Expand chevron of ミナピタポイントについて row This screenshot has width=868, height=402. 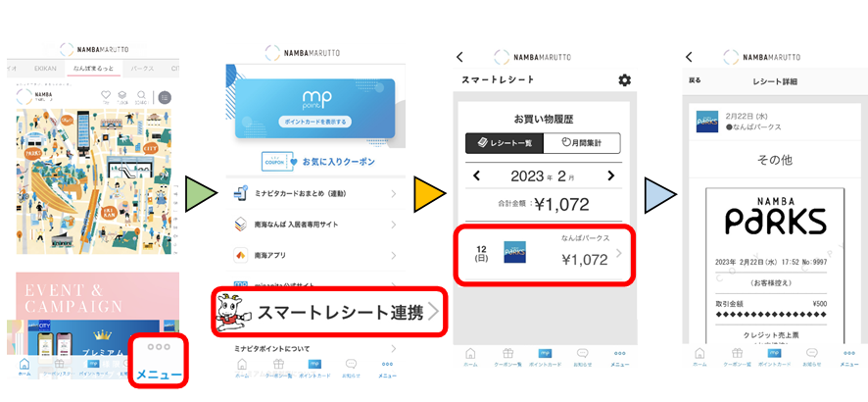pyautogui.click(x=394, y=349)
